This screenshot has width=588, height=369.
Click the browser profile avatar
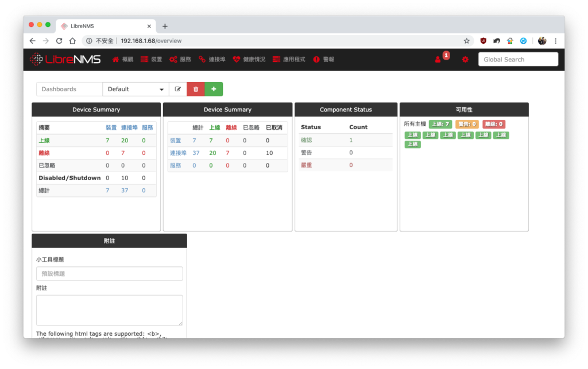[x=542, y=41]
